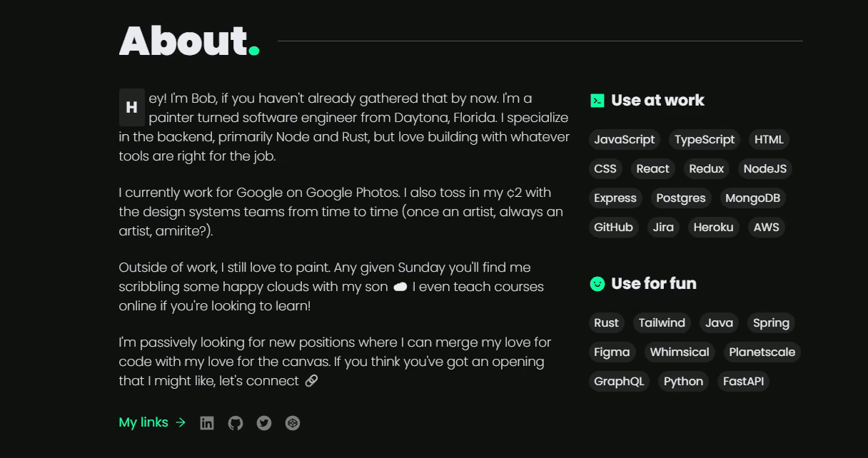Click the My links arrow text

[x=152, y=422]
